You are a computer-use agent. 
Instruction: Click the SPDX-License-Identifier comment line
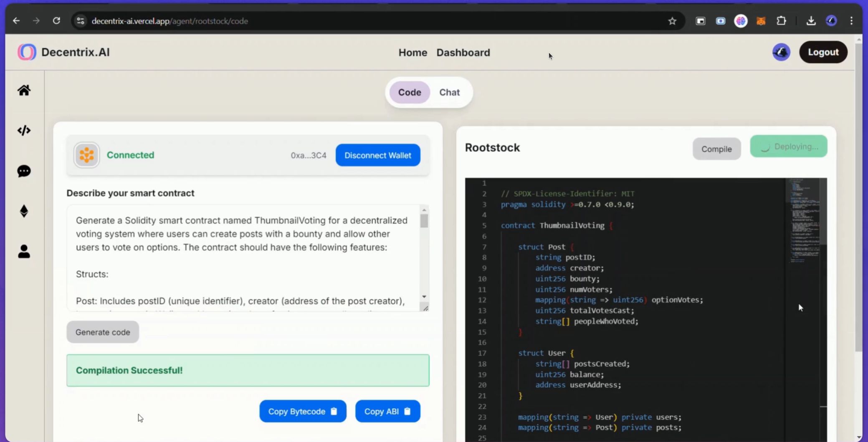tap(567, 194)
